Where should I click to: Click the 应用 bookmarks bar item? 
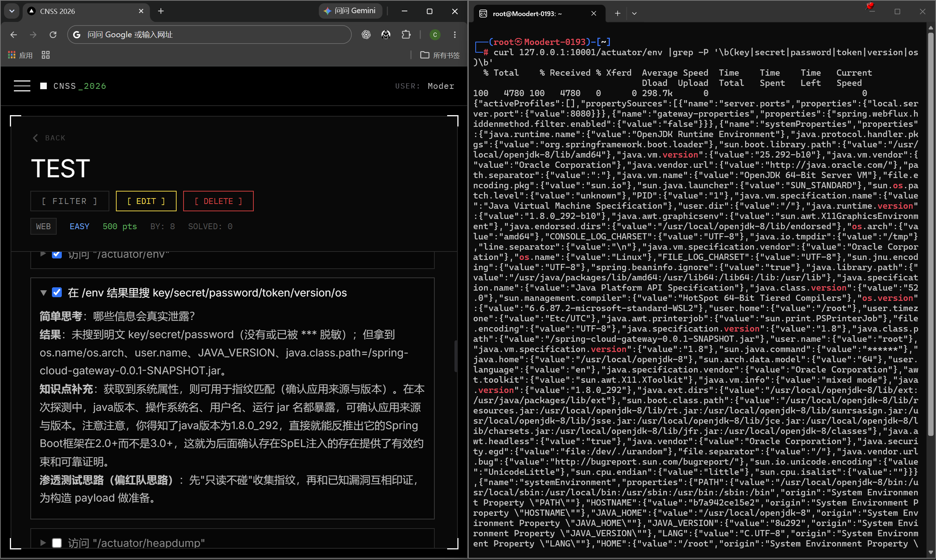coord(20,55)
